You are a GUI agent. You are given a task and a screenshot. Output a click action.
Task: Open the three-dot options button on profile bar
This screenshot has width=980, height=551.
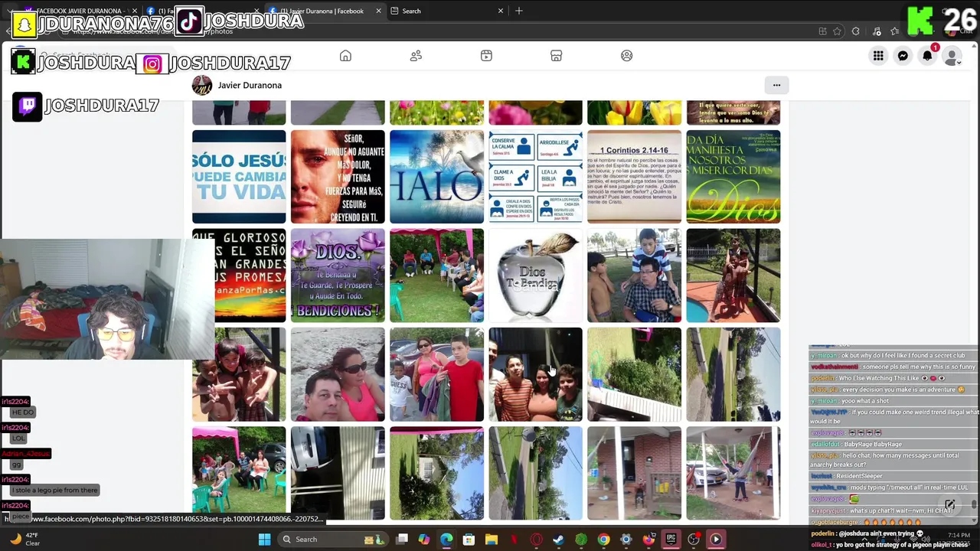point(776,85)
